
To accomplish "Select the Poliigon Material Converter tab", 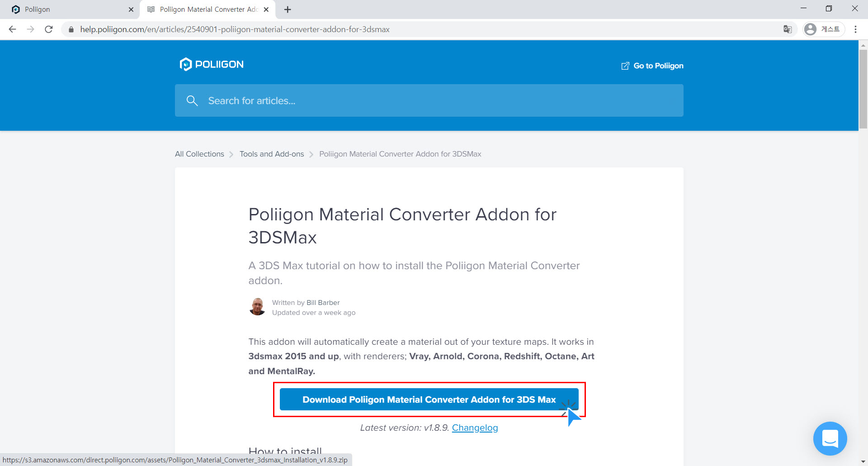I will coord(207,10).
